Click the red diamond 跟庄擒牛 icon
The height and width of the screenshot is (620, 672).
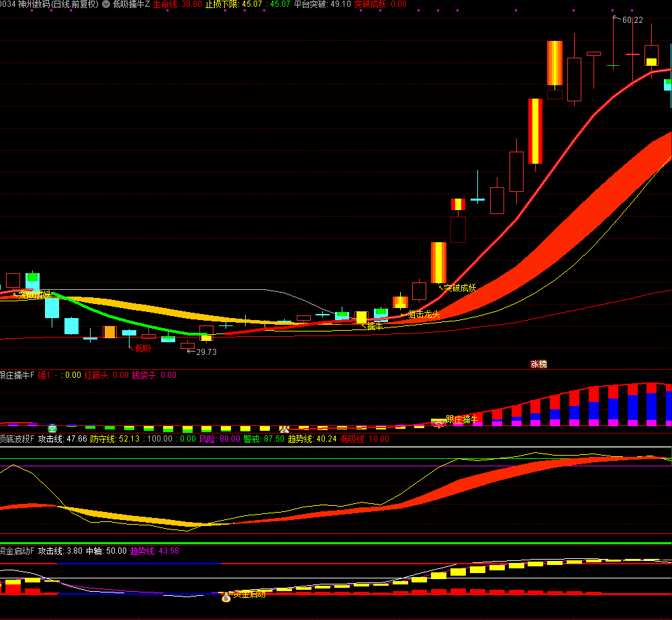(439, 424)
